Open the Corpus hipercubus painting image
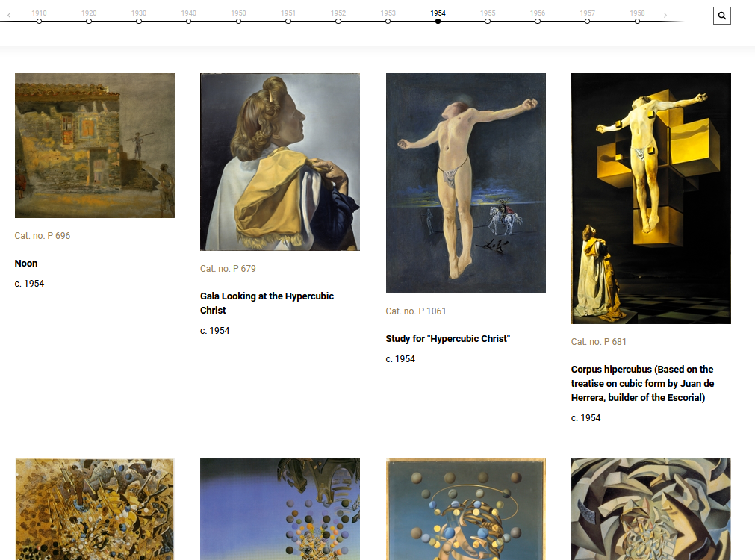 [651, 199]
